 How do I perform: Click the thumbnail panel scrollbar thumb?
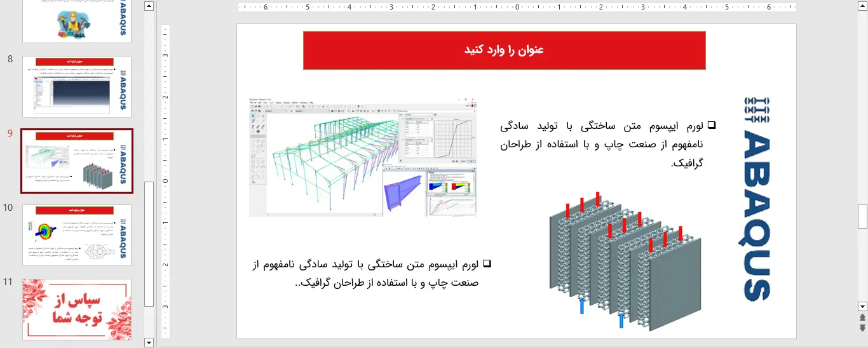point(149,244)
